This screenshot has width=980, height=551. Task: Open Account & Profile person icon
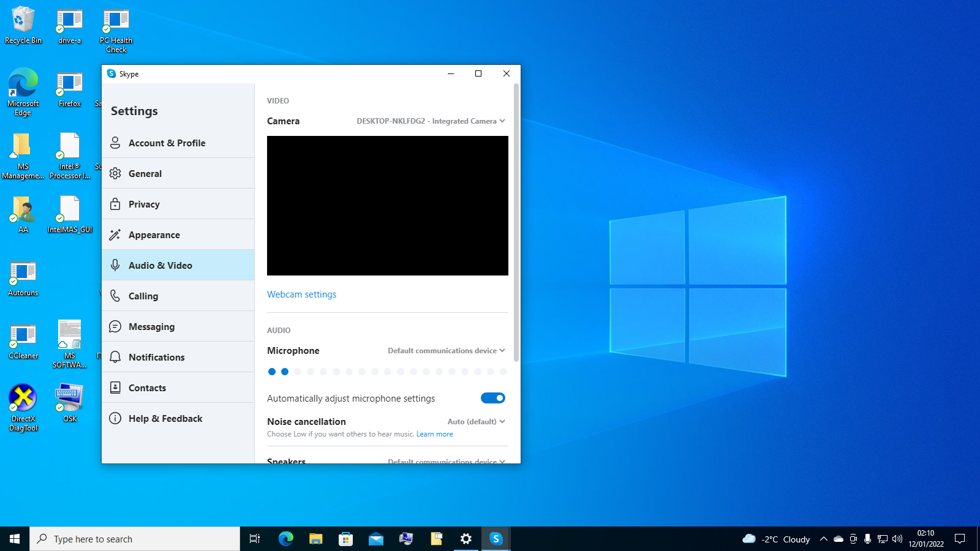115,143
